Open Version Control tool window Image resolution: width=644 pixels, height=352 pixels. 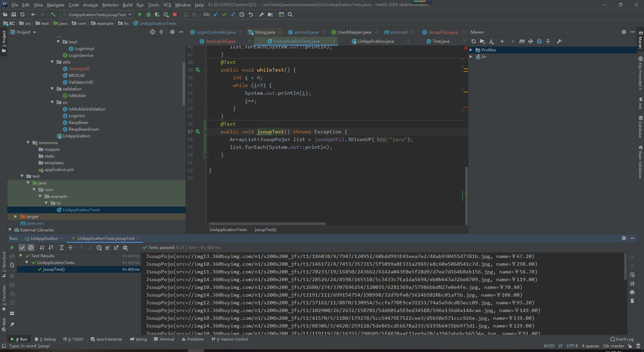pyautogui.click(x=230, y=339)
